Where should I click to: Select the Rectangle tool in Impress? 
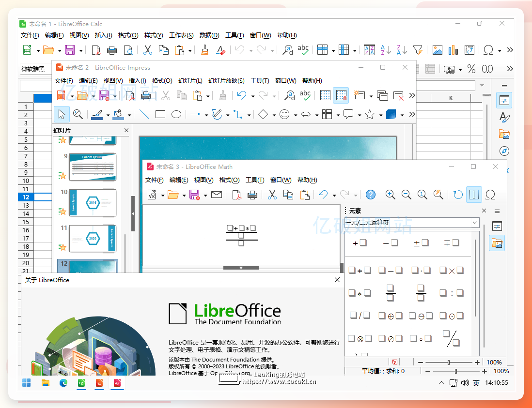click(x=160, y=114)
